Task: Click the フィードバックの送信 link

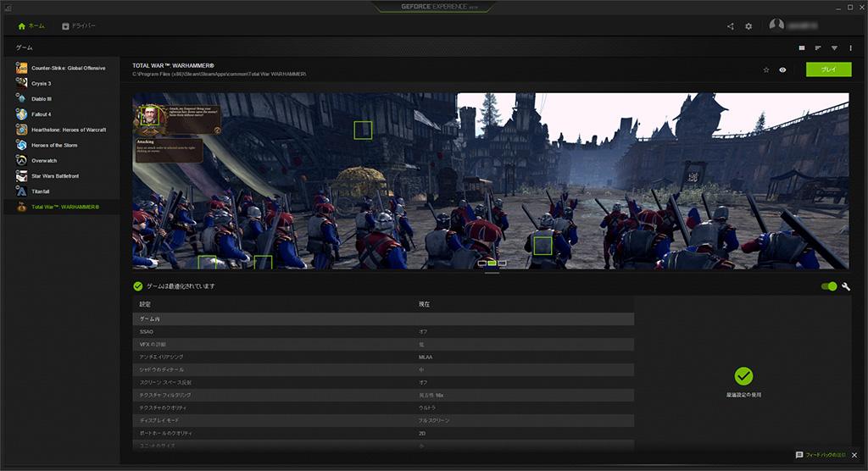Action: pyautogui.click(x=826, y=455)
